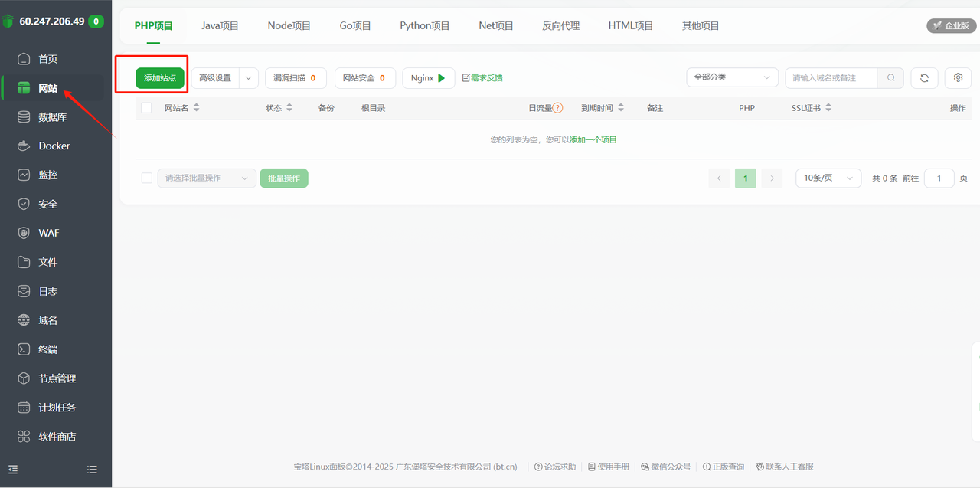
Task: Sort by the 网站名 column arrows
Action: 196,108
